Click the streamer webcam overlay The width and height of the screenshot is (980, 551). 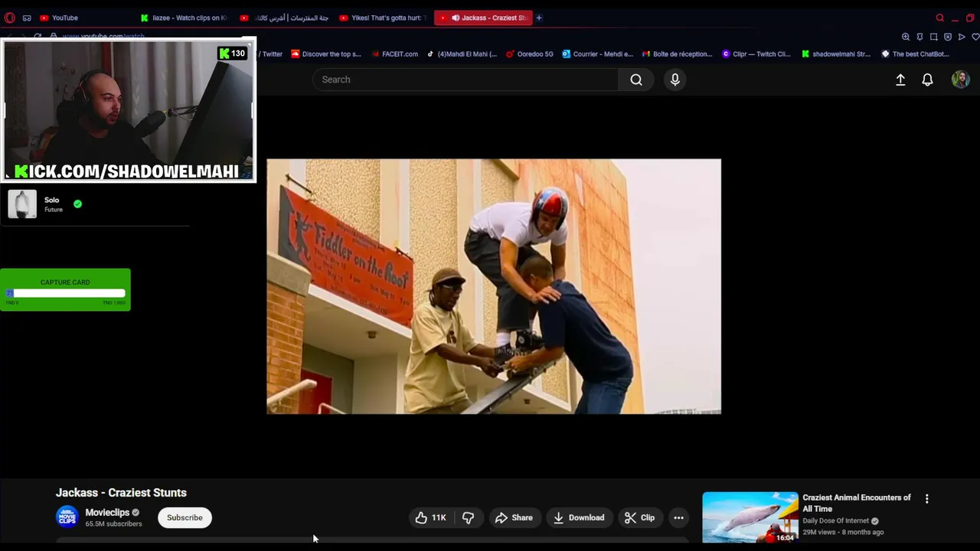[129, 110]
